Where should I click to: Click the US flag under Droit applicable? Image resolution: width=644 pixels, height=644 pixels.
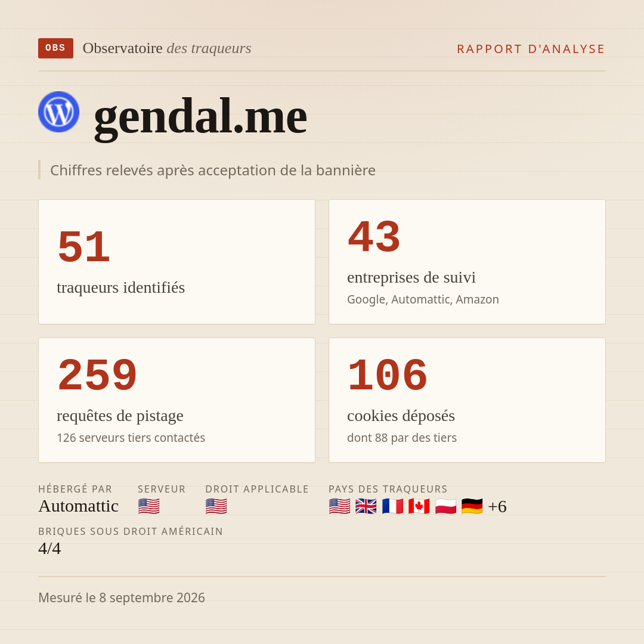pos(216,506)
